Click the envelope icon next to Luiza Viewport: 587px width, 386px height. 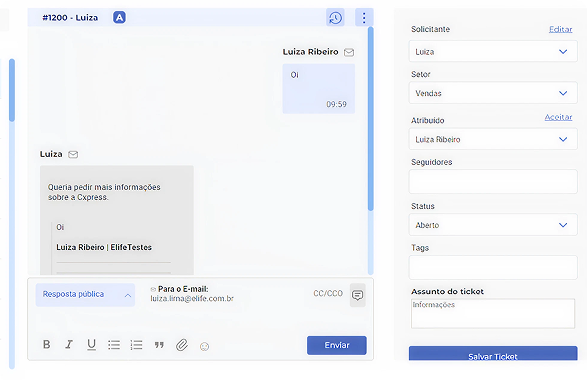point(73,154)
